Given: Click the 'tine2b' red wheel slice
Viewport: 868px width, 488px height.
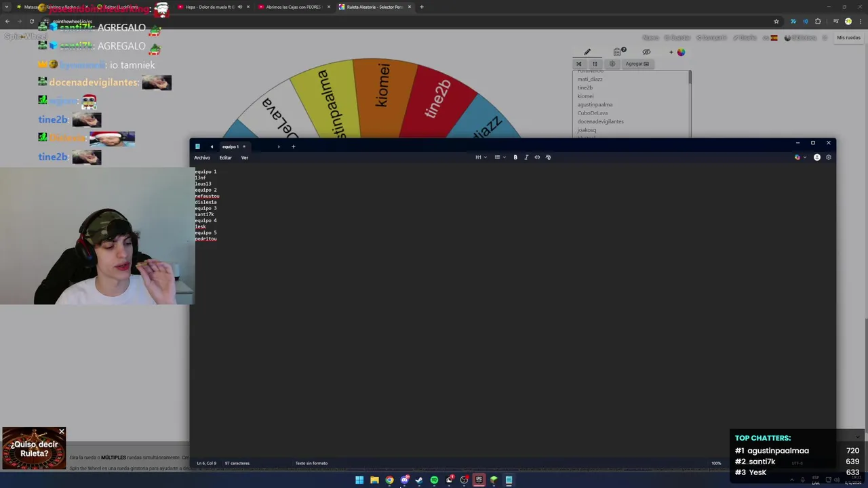Looking at the screenshot, I should (439, 102).
